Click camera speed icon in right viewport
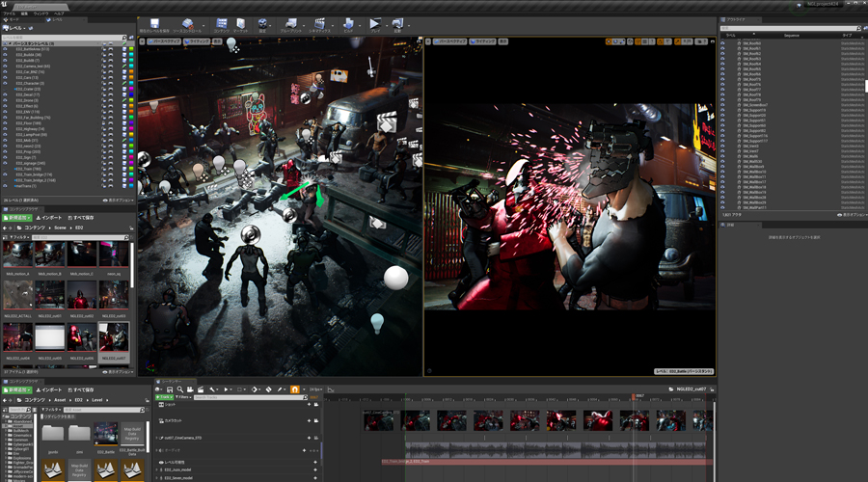Screen dimensions: 868x482 click(x=700, y=41)
